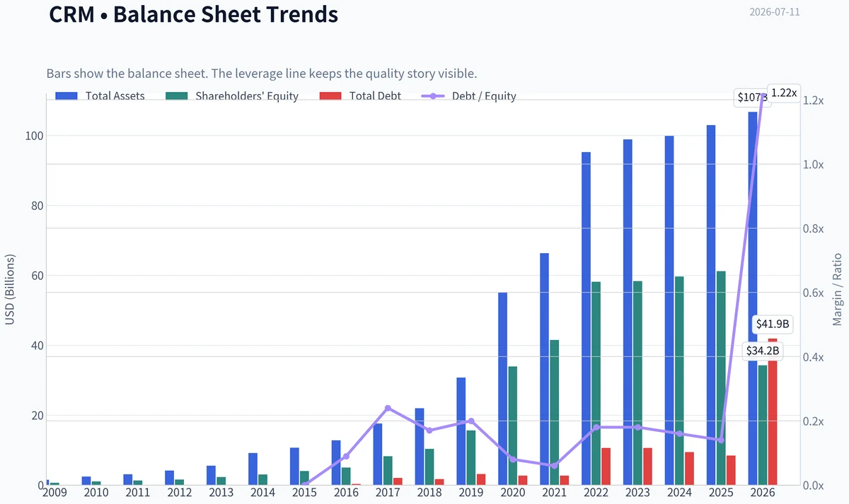This screenshot has height=504, width=849.
Task: Click the 1.2x tick on the ratio axis
Action: [814, 100]
